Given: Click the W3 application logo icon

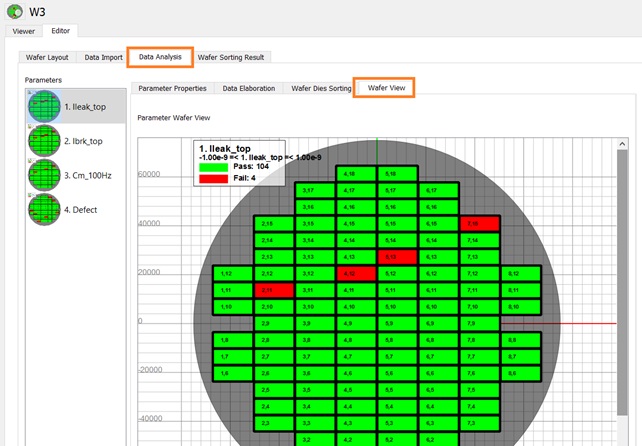Looking at the screenshot, I should [15, 11].
